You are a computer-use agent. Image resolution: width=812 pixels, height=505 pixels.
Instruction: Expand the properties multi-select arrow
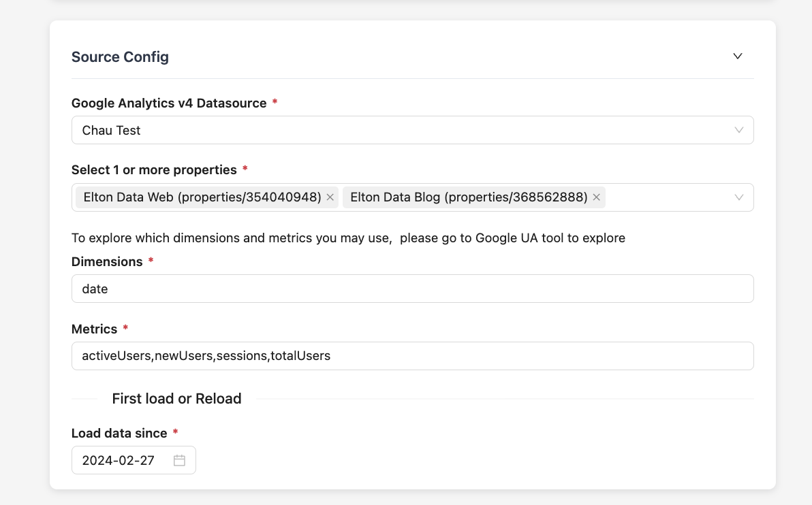tap(738, 197)
